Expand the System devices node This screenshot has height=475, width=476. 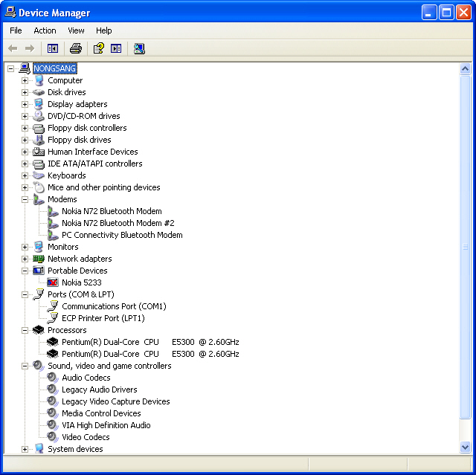pyautogui.click(x=25, y=449)
